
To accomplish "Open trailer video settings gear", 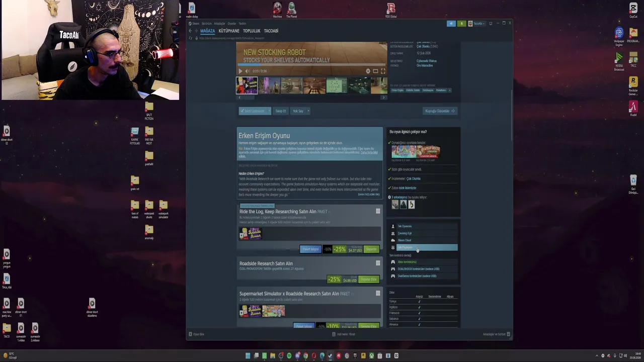I will pyautogui.click(x=368, y=71).
